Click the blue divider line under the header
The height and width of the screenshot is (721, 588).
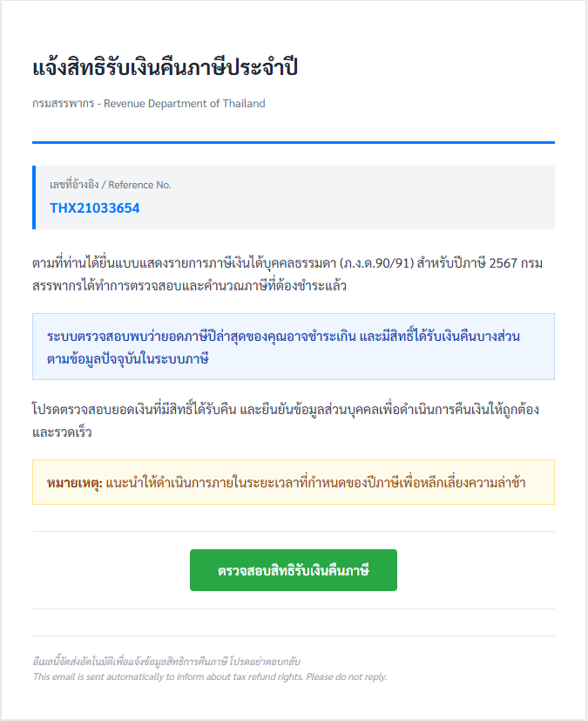(294, 142)
